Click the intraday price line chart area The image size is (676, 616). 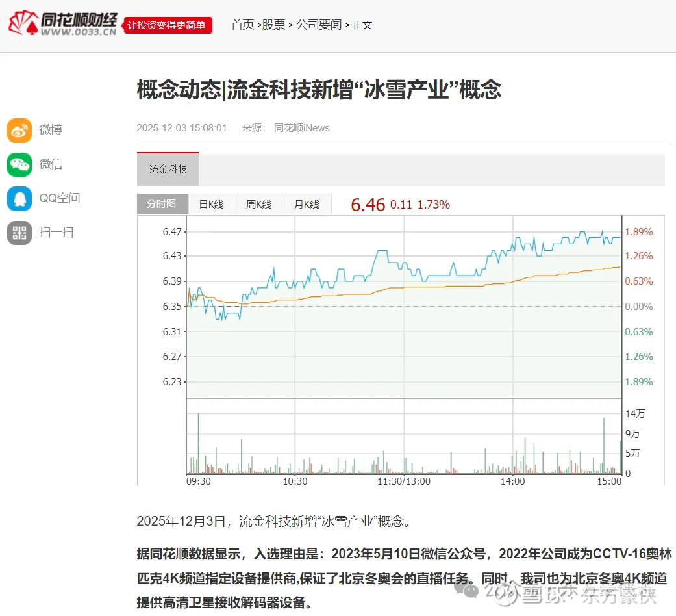404,307
